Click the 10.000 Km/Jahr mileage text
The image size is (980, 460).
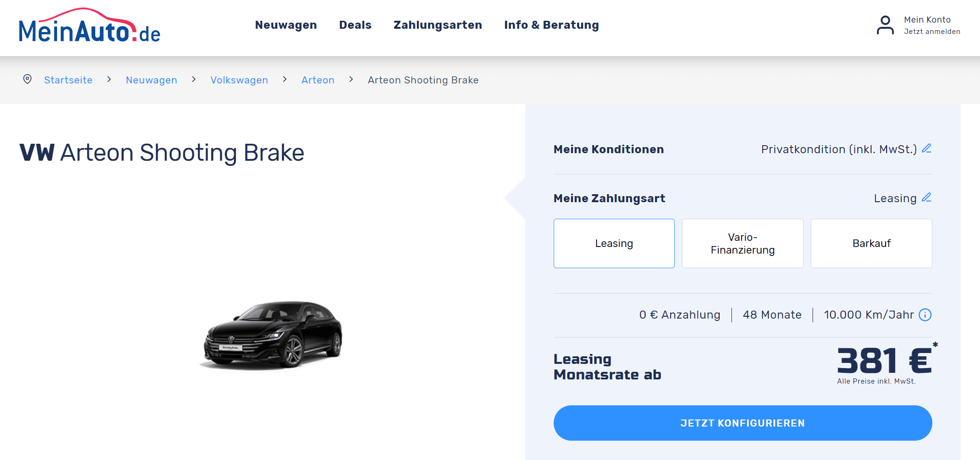point(869,315)
